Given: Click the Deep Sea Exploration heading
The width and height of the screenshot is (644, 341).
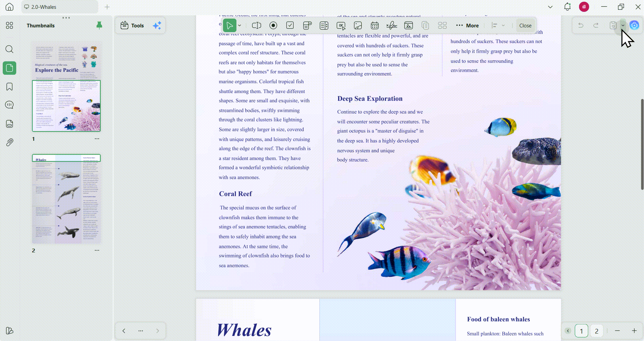Looking at the screenshot, I should 370,98.
